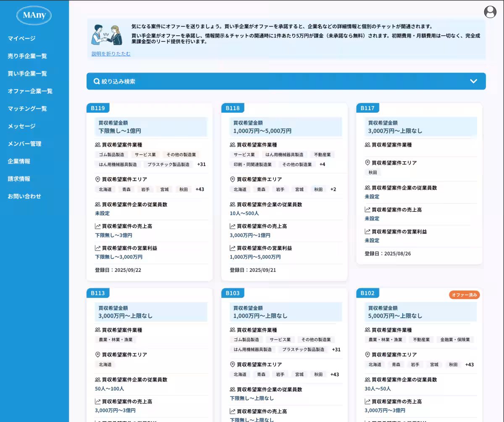Show +43 more areas on B102
The image size is (504, 422).
469,365
